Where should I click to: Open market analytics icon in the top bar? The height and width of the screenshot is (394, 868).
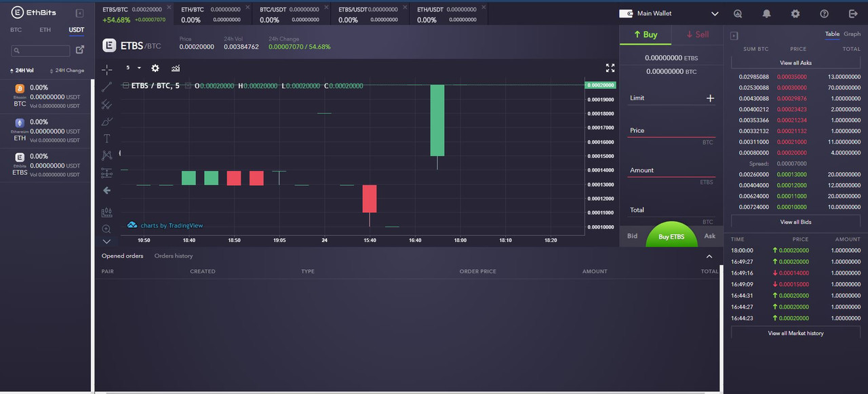[x=738, y=14]
